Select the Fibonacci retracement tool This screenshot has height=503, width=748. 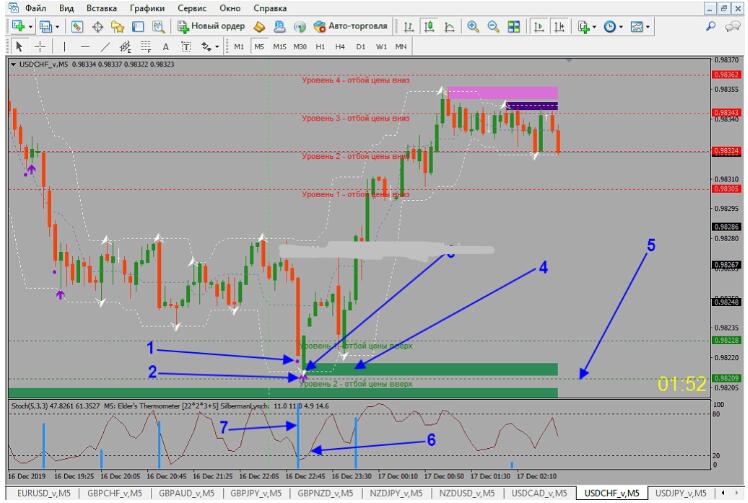[x=145, y=47]
